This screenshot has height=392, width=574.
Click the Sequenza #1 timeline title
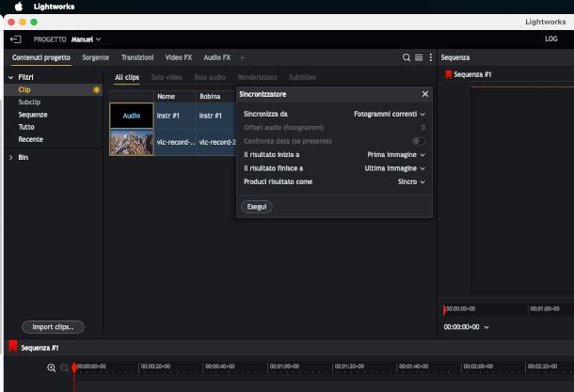40,348
